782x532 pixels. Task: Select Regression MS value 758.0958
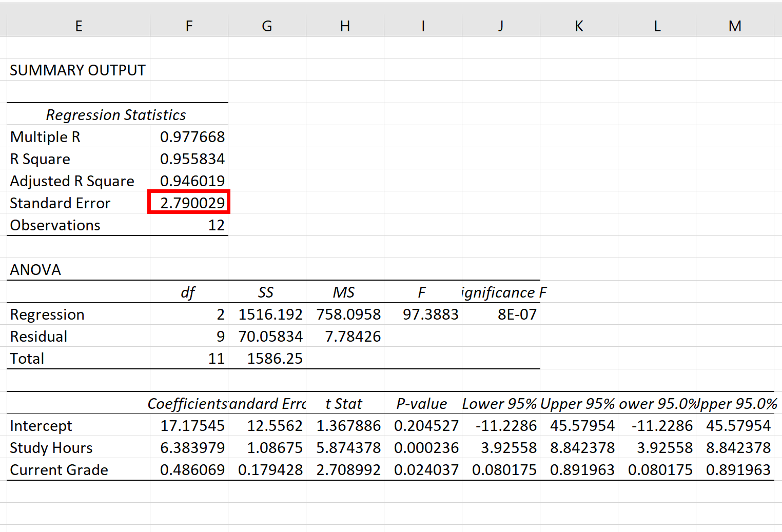coord(345,314)
